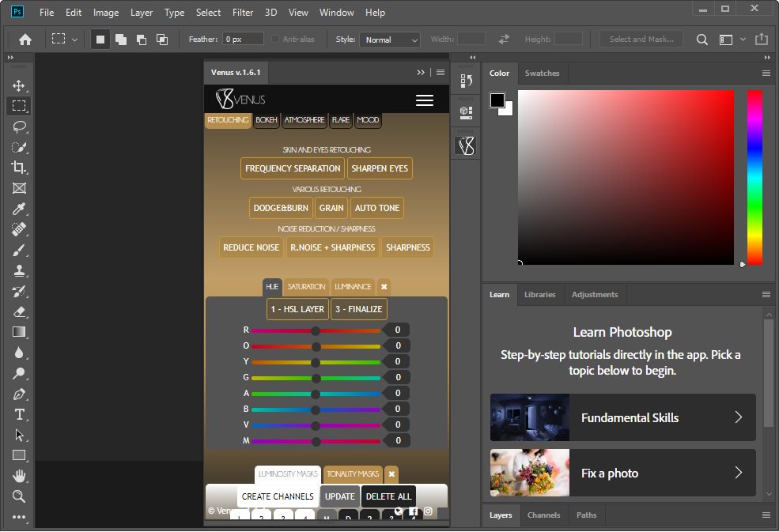
Task: Select the Brush tool
Action: (x=19, y=250)
